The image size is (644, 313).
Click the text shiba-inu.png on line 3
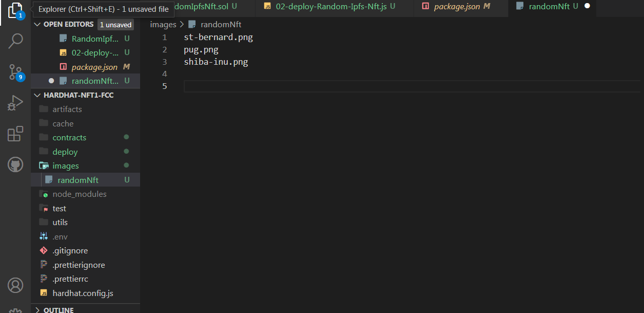[216, 62]
